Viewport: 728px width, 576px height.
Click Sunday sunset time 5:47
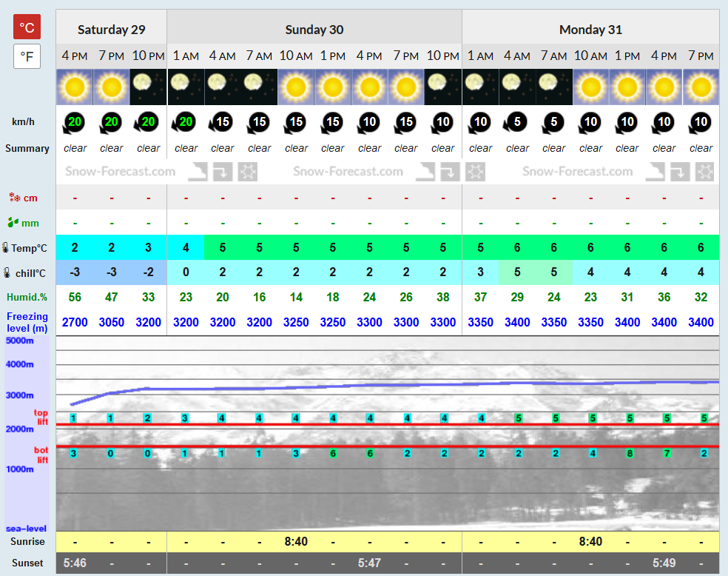coord(369,563)
